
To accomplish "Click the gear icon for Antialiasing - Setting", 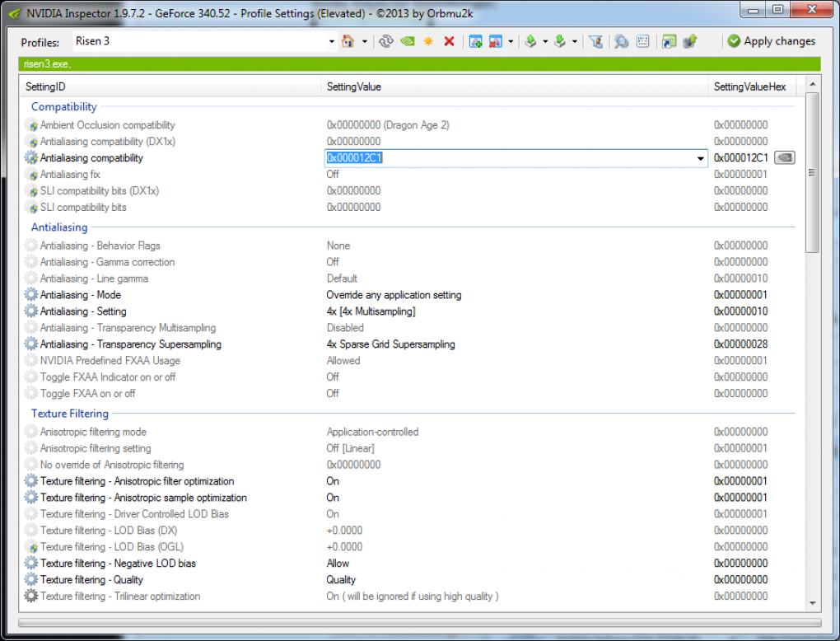I will (x=31, y=311).
